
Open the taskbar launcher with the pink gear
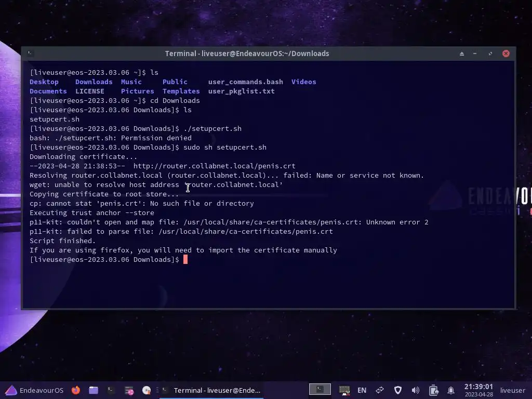point(129,390)
